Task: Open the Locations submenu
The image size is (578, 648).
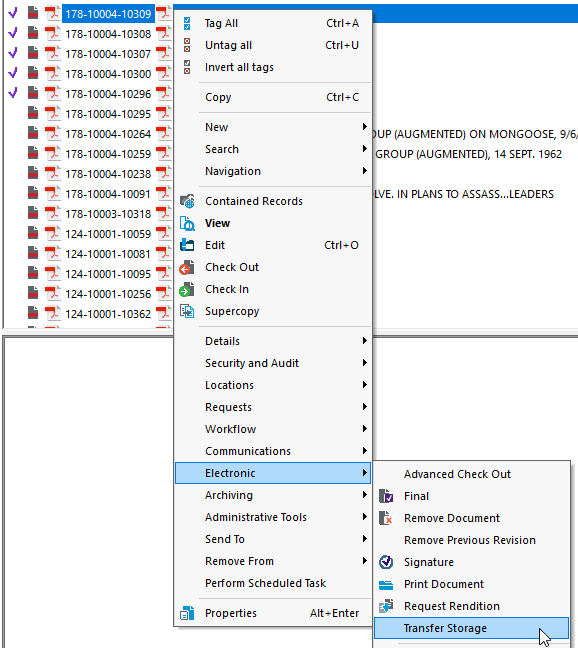Action: click(x=273, y=385)
